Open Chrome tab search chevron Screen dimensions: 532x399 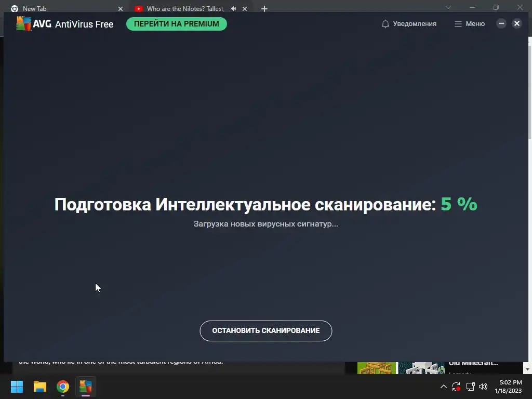448,7
